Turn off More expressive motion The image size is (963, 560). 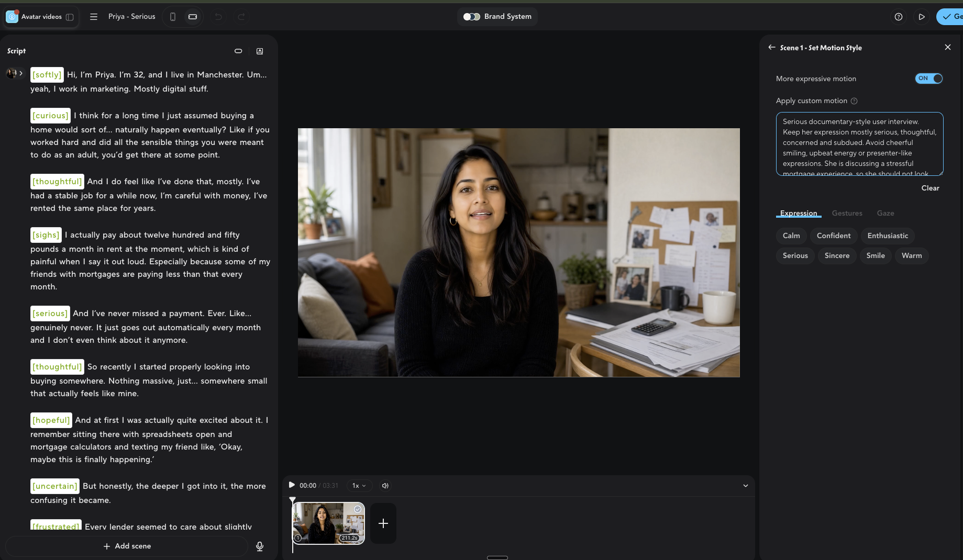(929, 79)
